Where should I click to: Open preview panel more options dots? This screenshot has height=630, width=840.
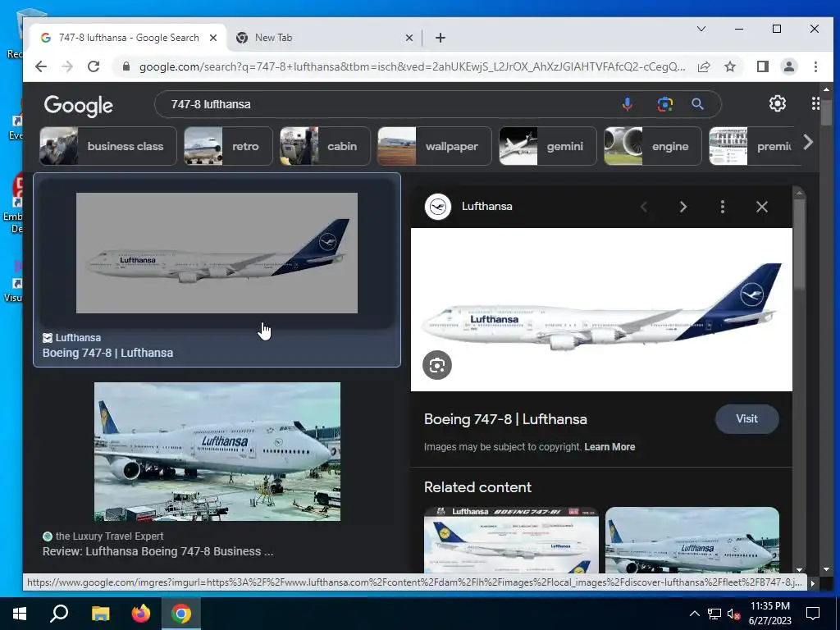(x=723, y=207)
